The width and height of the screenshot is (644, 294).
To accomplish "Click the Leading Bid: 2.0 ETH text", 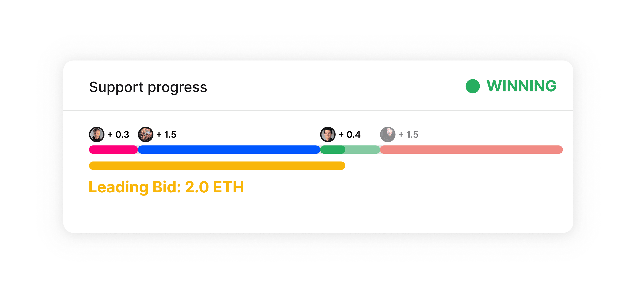I will 166,187.
